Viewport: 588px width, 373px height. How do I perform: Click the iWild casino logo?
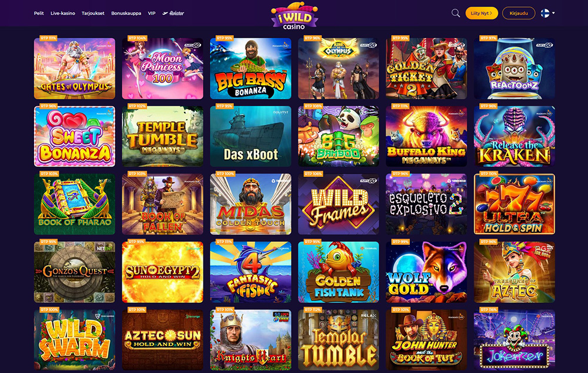(x=295, y=16)
